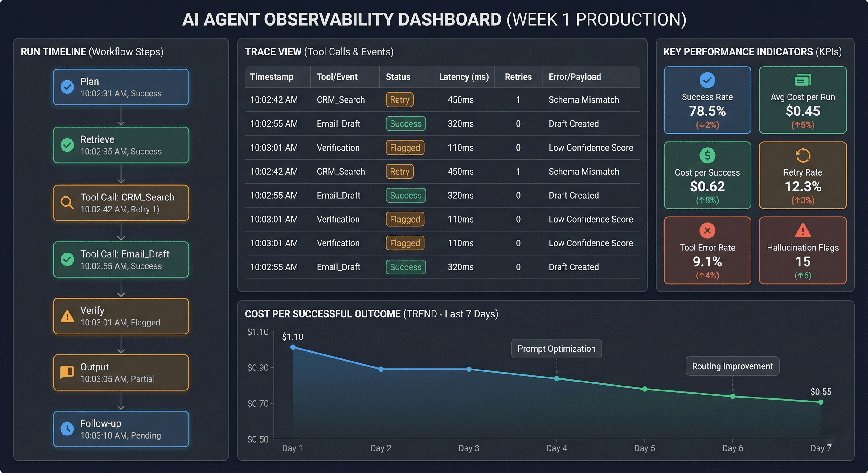Viewport: 868px width, 473px height.
Task: Click the Day 2 marker on the cost trend line
Action: (x=380, y=369)
